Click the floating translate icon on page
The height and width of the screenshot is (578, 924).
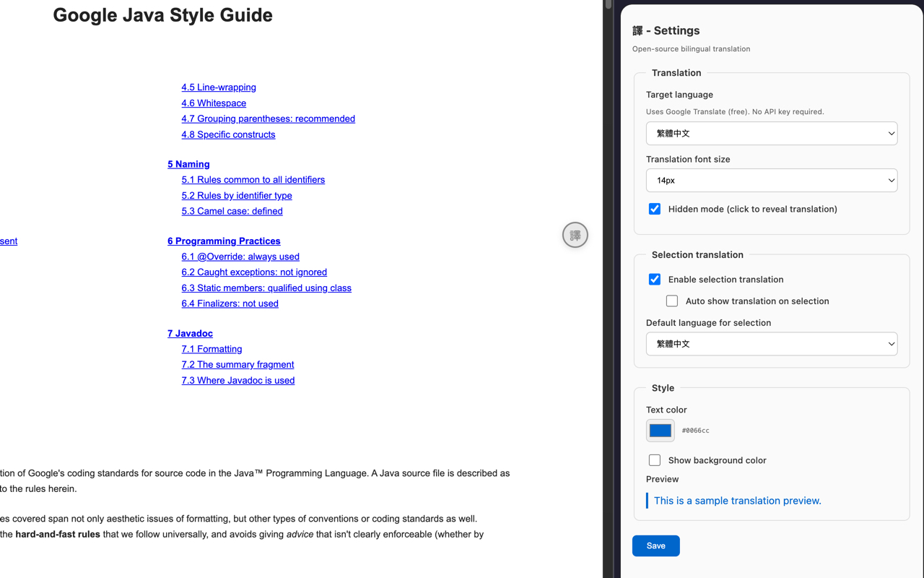point(575,235)
